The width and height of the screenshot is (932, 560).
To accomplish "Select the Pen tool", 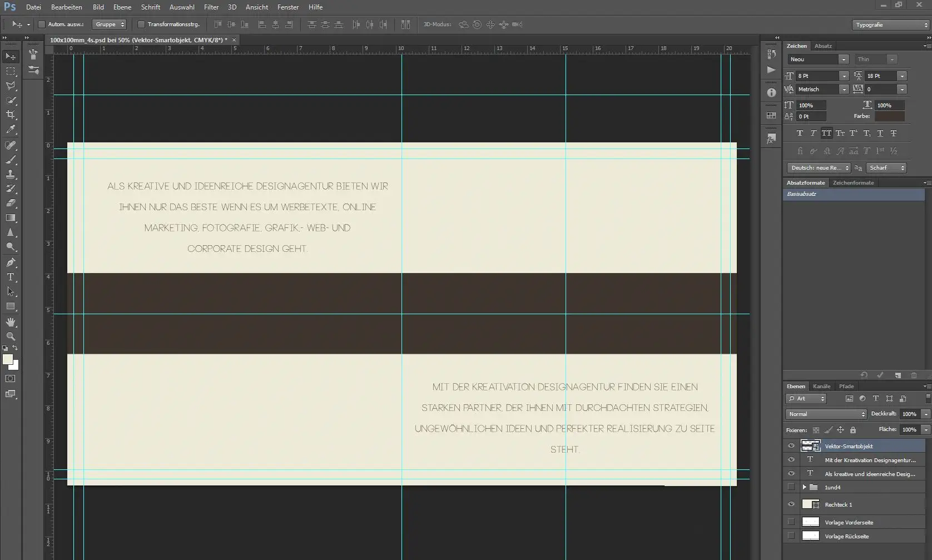I will point(11,262).
